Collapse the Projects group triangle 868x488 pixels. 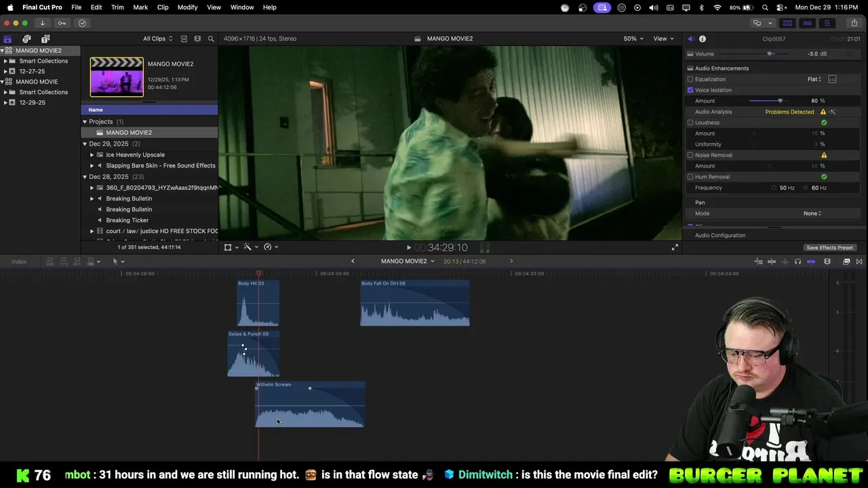click(85, 122)
